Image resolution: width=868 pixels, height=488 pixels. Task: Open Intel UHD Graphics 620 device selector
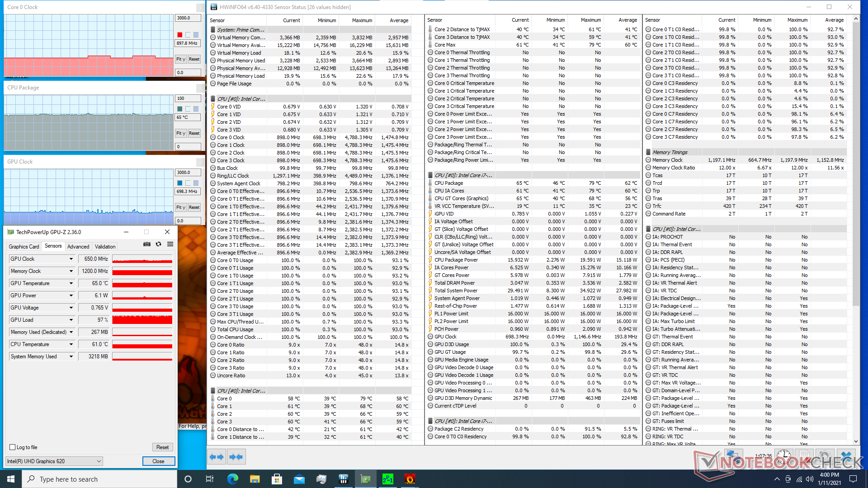click(x=54, y=461)
